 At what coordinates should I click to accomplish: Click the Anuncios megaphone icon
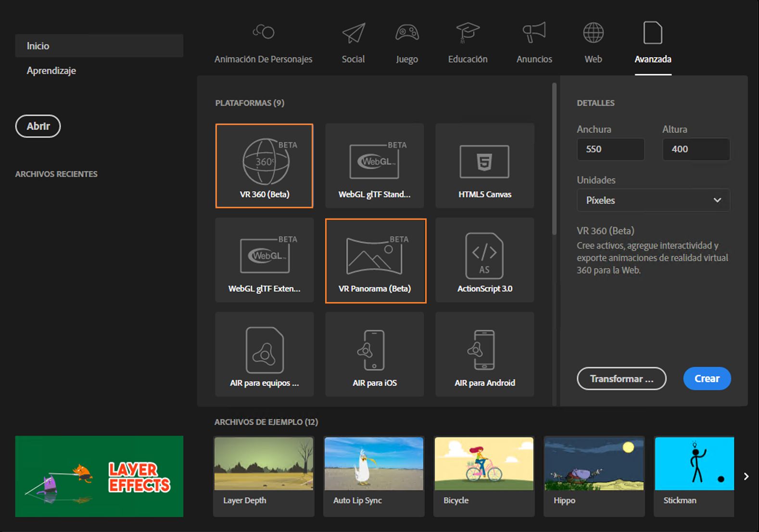[x=534, y=32]
